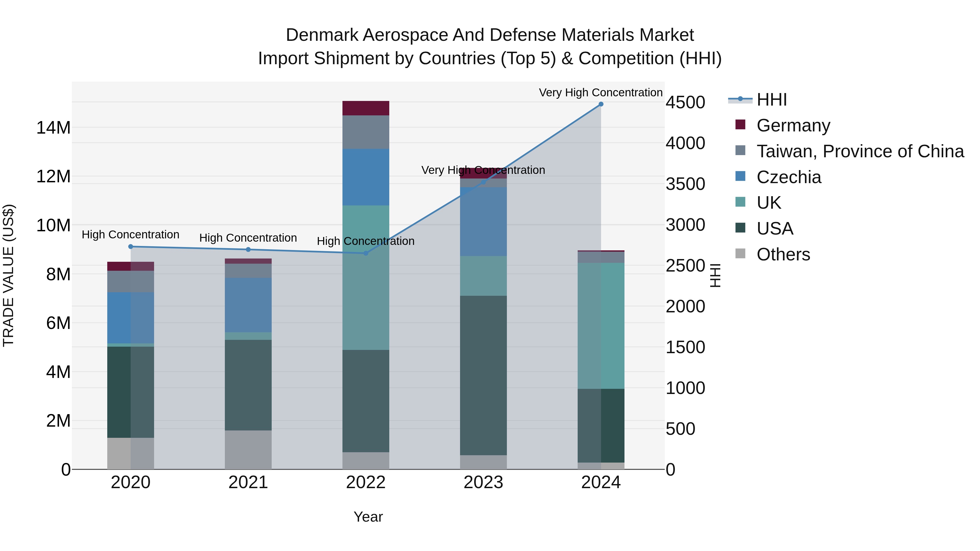The height and width of the screenshot is (551, 980).
Task: Toggle the Czechia legend entry
Action: tap(778, 177)
